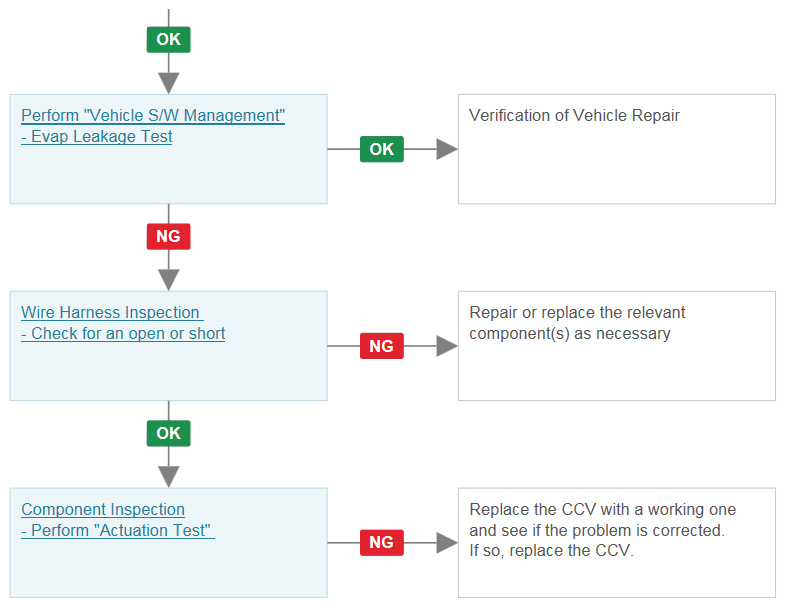Select the 'Verification of Vehicle Repair' box
786x608 pixels.
click(617, 149)
